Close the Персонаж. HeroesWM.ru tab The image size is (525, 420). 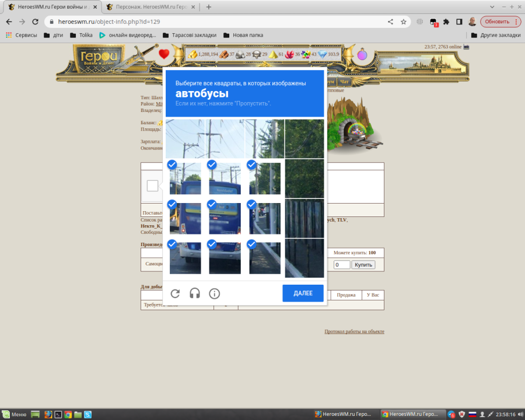coord(193,6)
